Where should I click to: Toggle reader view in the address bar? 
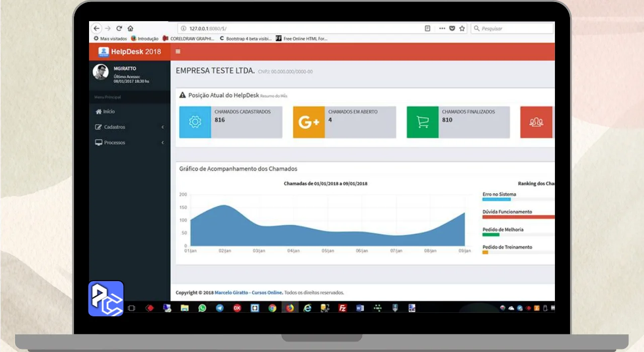pos(428,29)
